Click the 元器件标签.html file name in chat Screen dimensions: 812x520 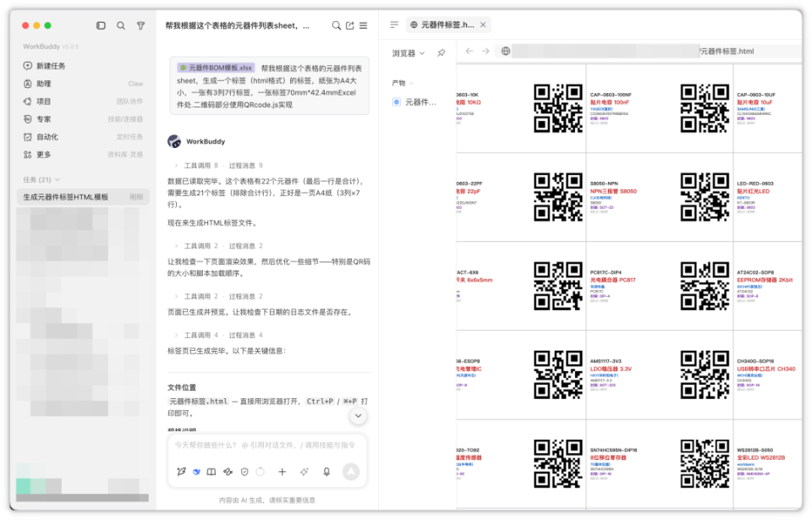(198, 402)
